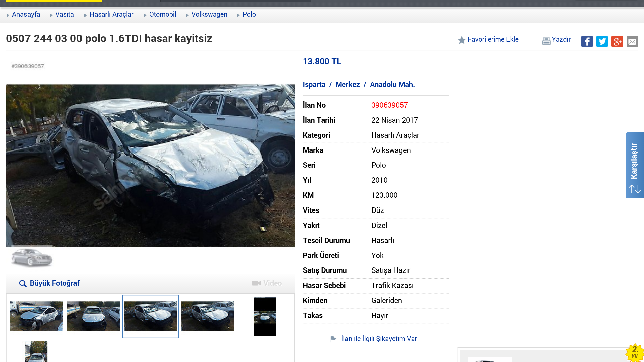
Task: Select first thumbnail with truck behind car
Action: [x=36, y=316]
